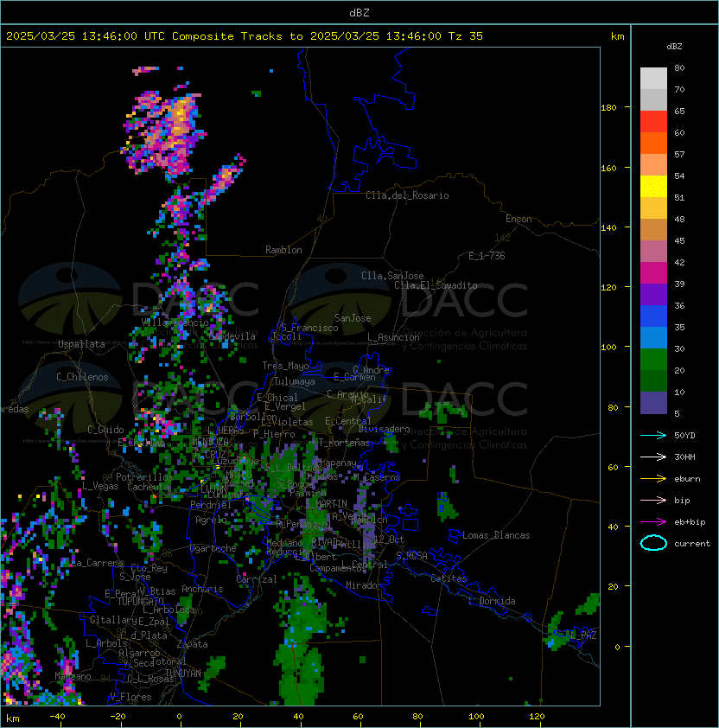The height and width of the screenshot is (728, 719).
Task: Select the orange 60-57 dBZ swatch
Action: 653,143
